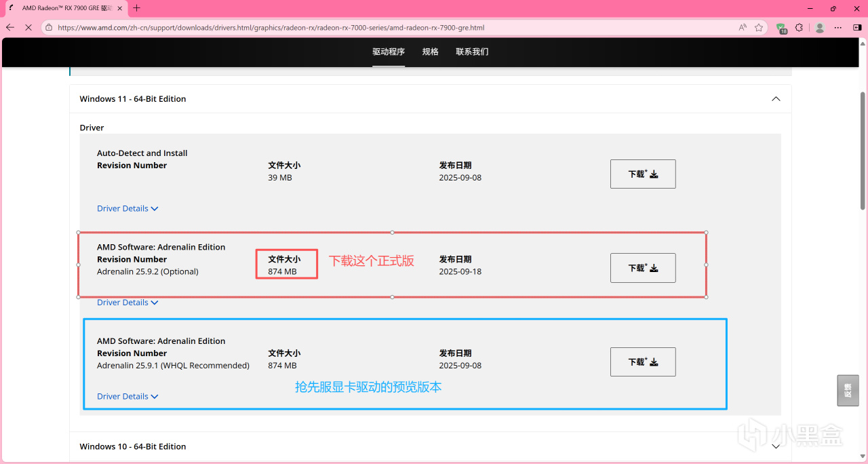Add page to favorites star
The image size is (868, 464).
[x=759, y=28]
